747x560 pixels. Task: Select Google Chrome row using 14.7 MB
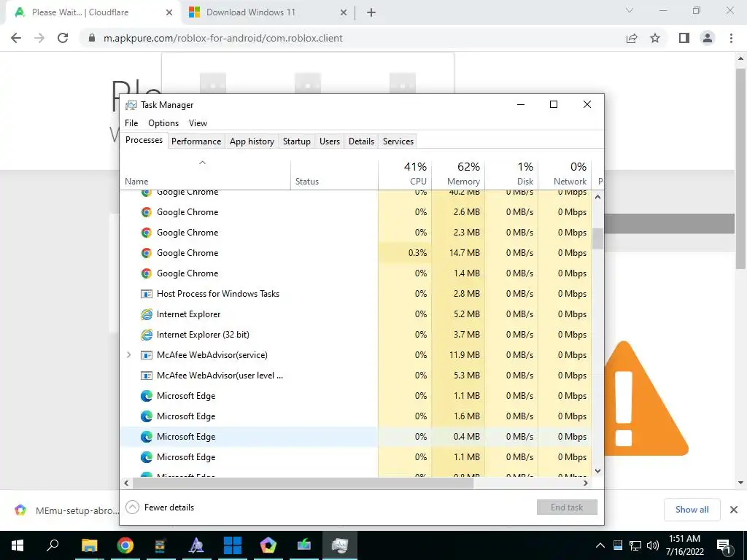click(356, 253)
